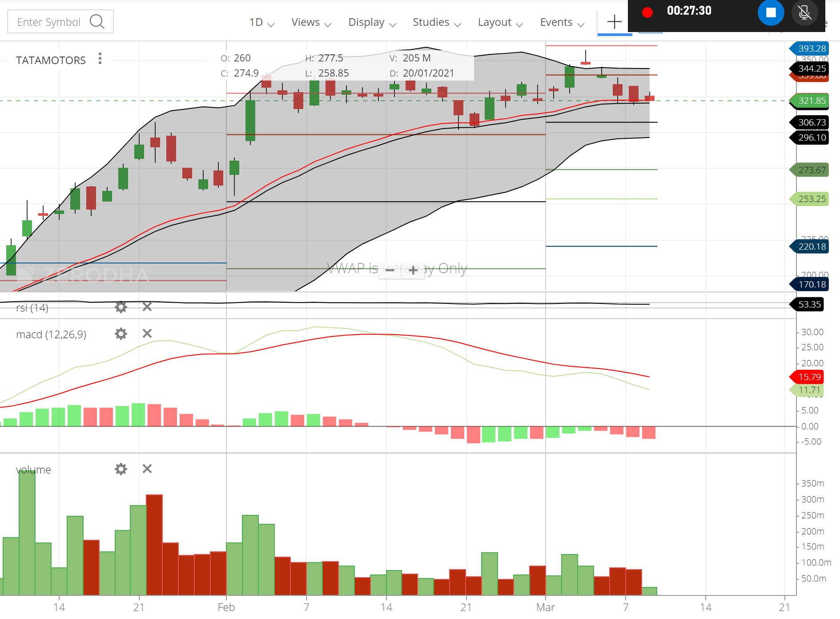The image size is (840, 619).
Task: Open the Layout dropdown menu
Action: click(x=500, y=22)
